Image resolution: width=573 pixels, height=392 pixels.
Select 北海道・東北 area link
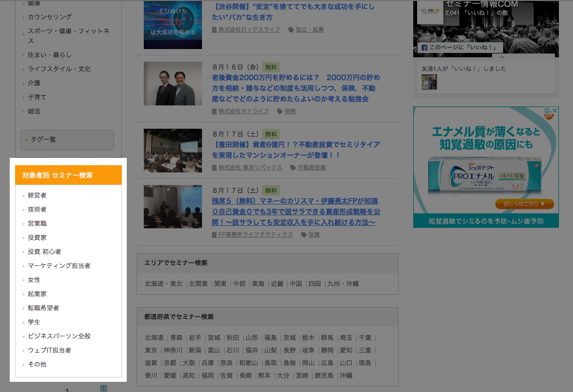(x=164, y=284)
